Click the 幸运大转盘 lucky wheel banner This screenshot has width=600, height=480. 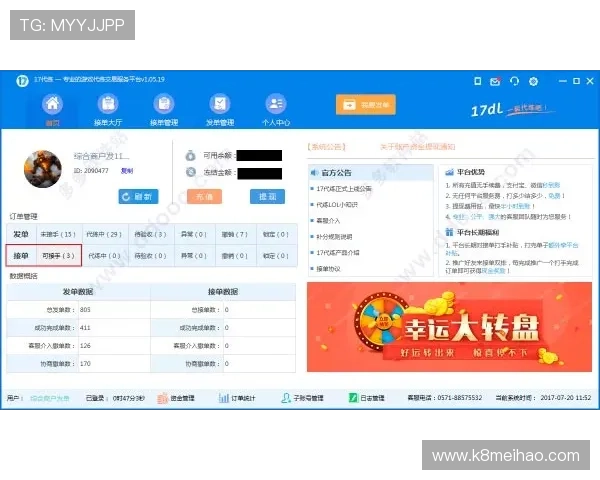click(x=449, y=327)
